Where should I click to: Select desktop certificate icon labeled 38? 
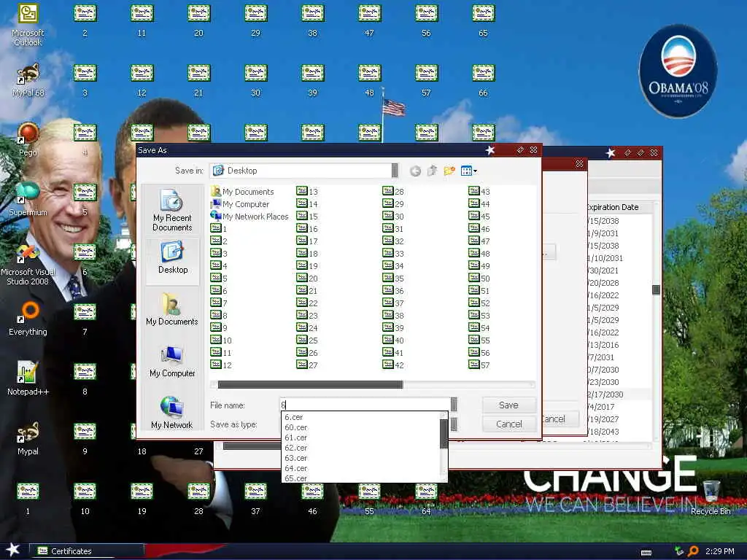coord(312,20)
